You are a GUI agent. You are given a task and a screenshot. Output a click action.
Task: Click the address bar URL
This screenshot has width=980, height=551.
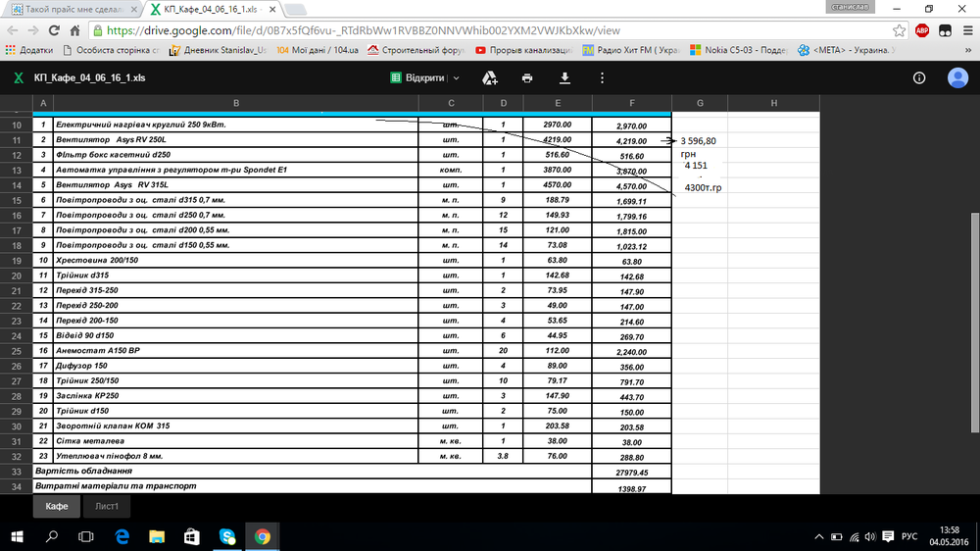click(x=363, y=30)
